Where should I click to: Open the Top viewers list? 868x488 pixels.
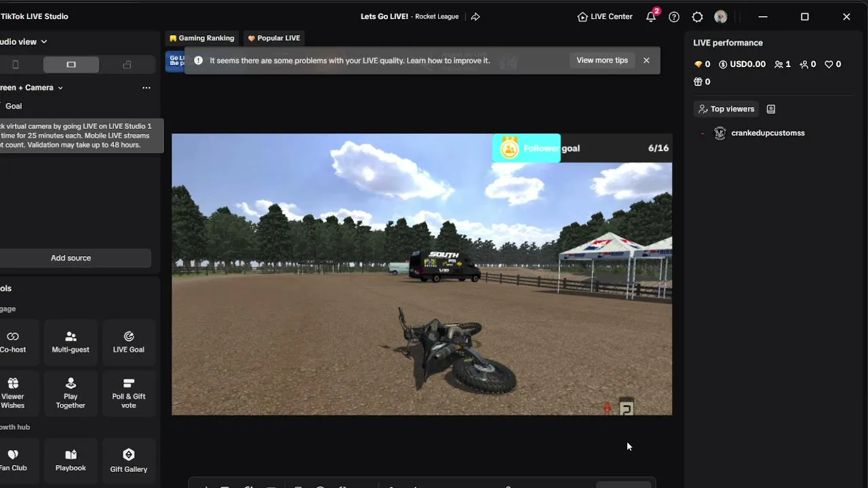point(726,109)
